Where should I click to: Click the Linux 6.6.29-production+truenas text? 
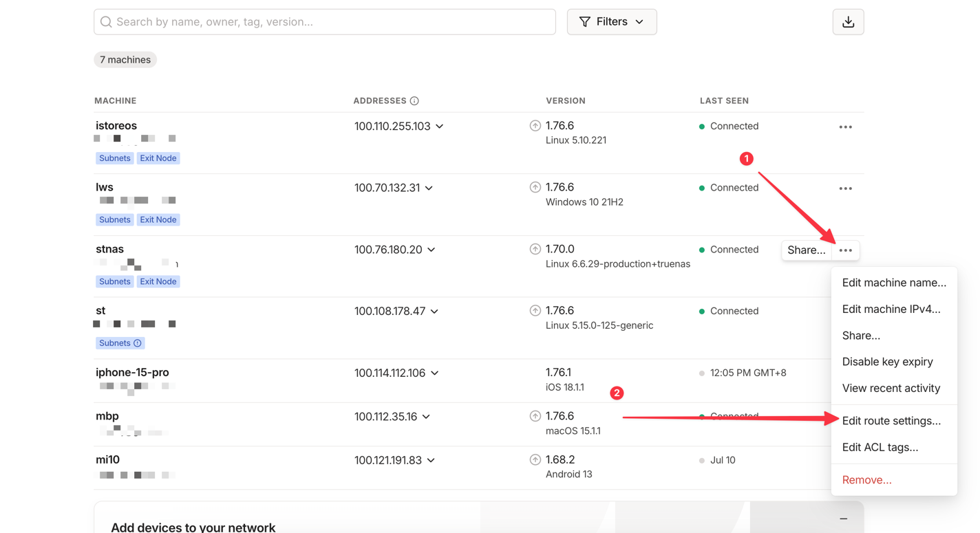618,264
